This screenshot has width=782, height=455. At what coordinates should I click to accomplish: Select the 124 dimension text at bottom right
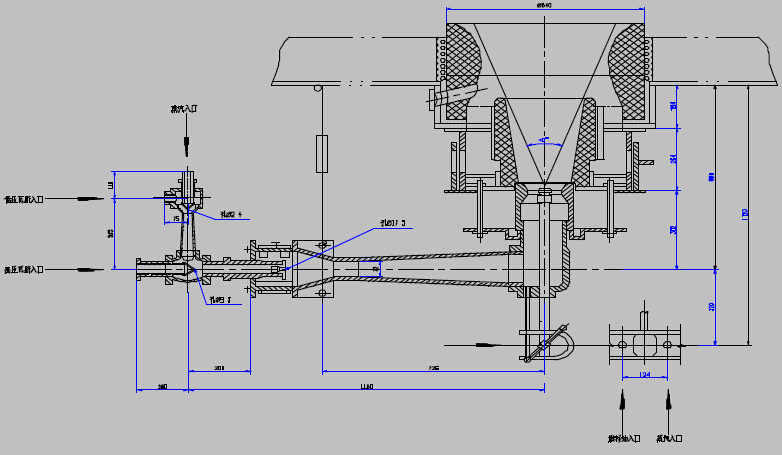(x=644, y=375)
